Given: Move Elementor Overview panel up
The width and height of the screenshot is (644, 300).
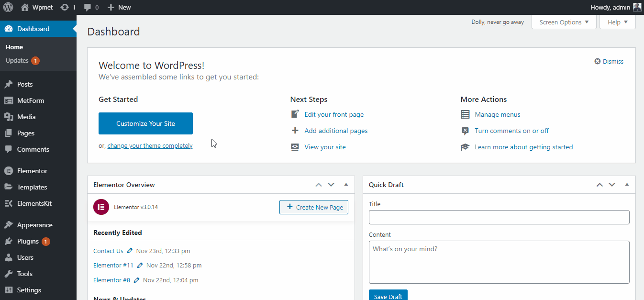Looking at the screenshot, I should point(319,185).
